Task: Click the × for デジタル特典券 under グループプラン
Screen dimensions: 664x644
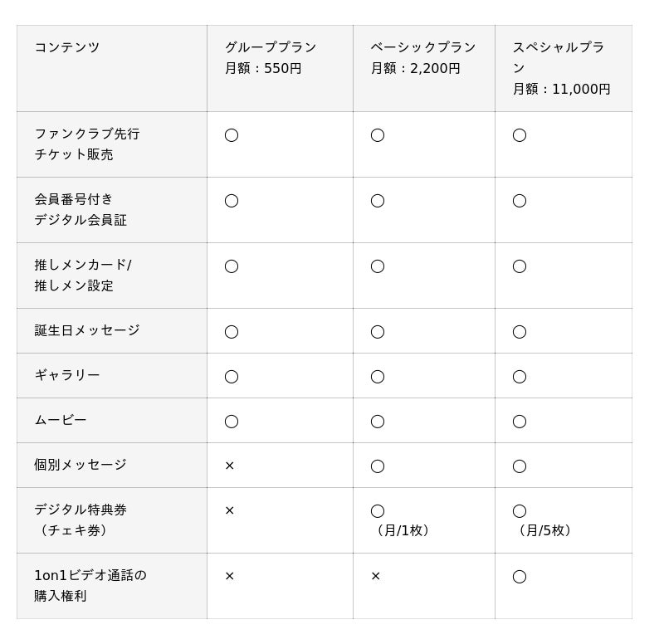Action: point(230,510)
